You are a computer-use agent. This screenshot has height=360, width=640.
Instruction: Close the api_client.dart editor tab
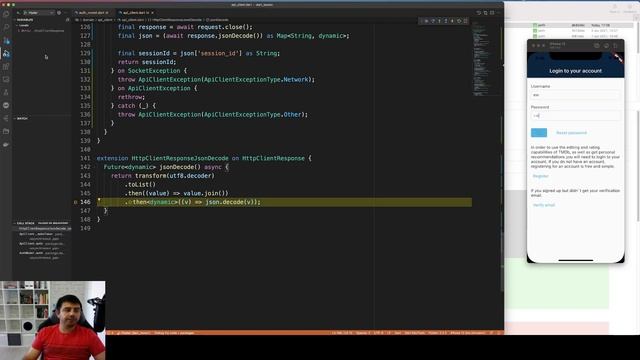[x=152, y=13]
